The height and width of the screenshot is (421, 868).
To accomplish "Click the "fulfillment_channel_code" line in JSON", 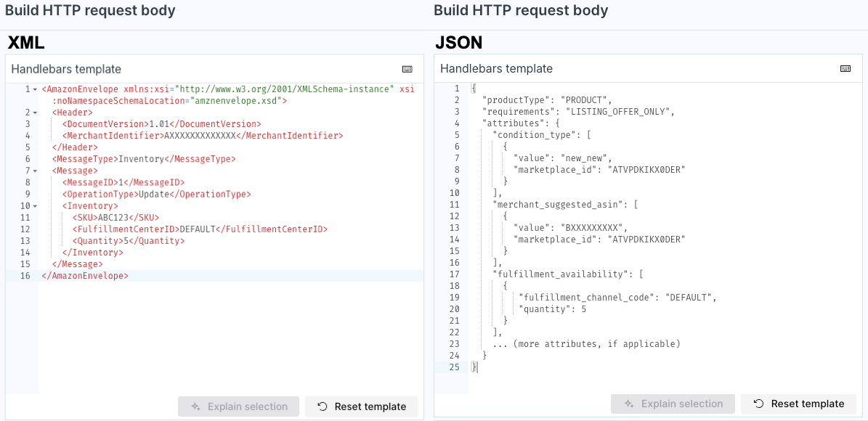I will coord(617,298).
